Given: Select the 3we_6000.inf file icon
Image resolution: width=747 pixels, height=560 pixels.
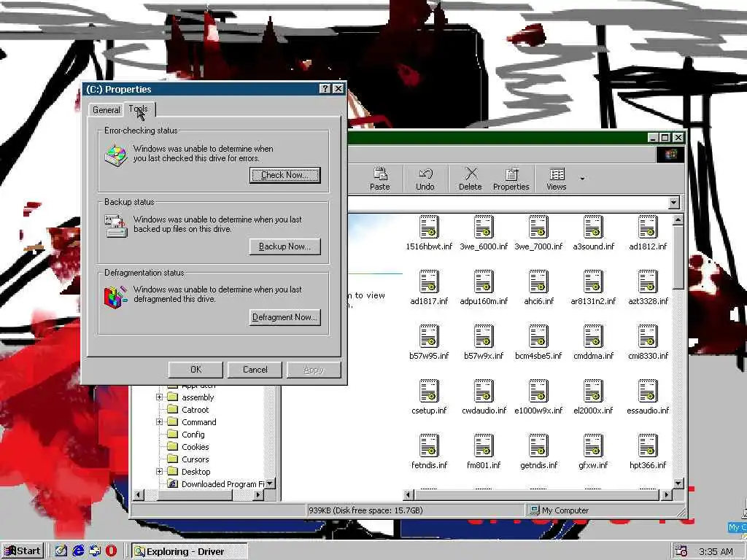Looking at the screenshot, I should 484,227.
